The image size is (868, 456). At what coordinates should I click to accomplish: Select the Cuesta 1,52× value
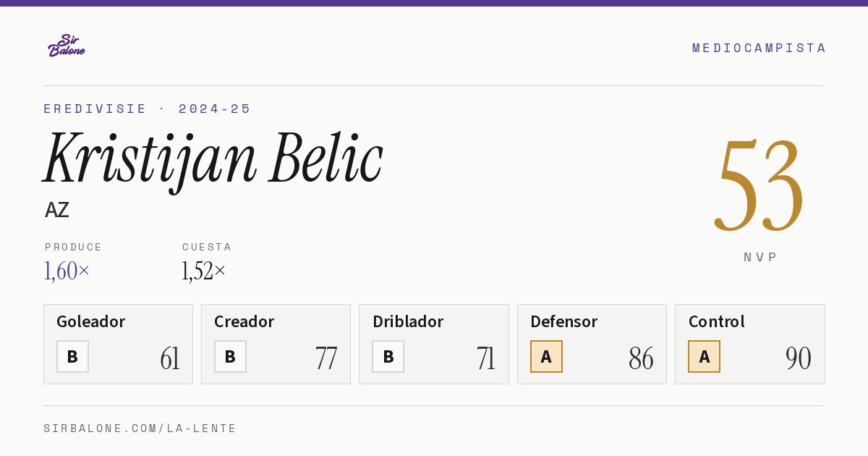[x=204, y=271]
